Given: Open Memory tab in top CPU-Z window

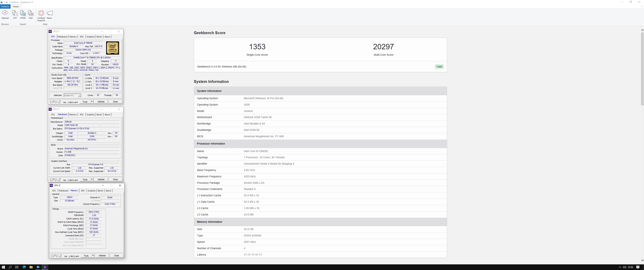Looking at the screenshot, I should click(73, 37).
